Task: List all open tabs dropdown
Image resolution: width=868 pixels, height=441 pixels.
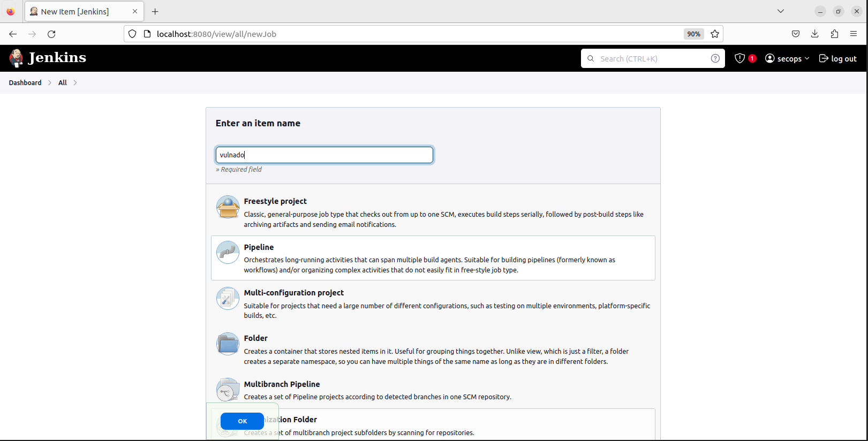Action: point(781,11)
